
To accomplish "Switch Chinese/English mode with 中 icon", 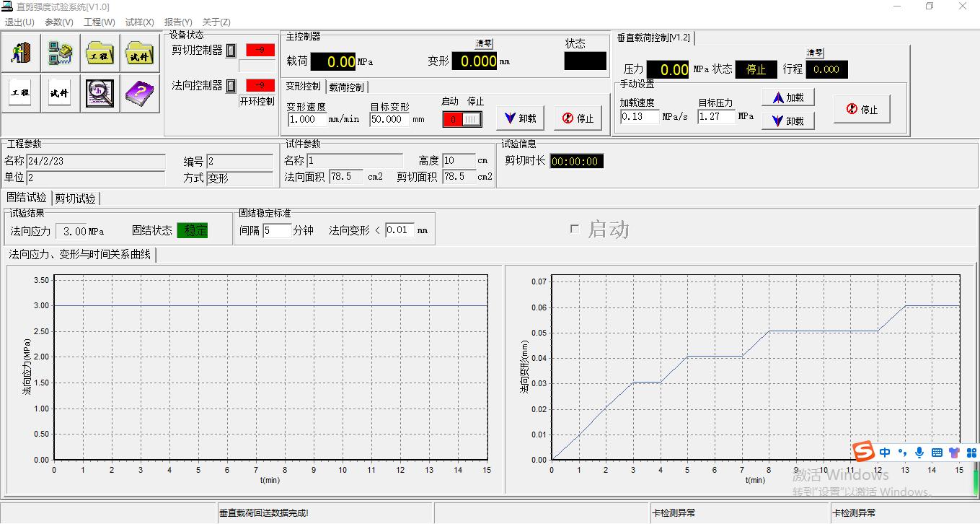I will pyautogui.click(x=885, y=453).
